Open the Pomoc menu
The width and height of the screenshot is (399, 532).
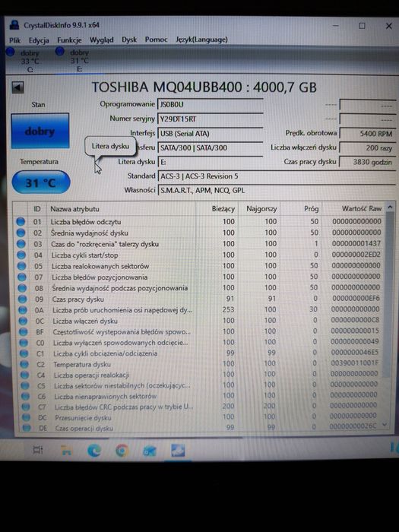pos(156,40)
